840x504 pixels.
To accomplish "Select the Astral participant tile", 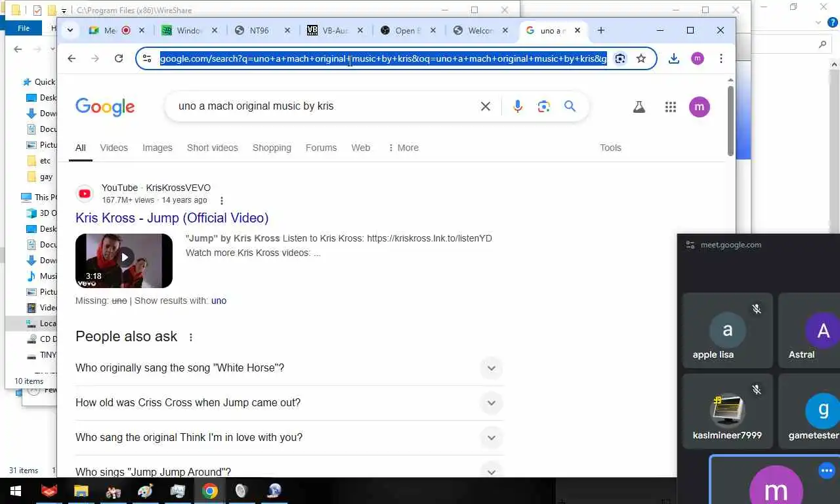I will click(x=809, y=330).
